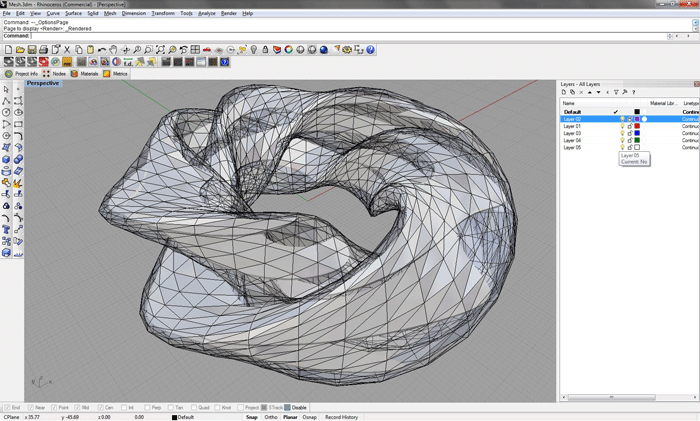Screen dimensions: 700x421
Task: Click the Record History button
Action: pos(341,417)
